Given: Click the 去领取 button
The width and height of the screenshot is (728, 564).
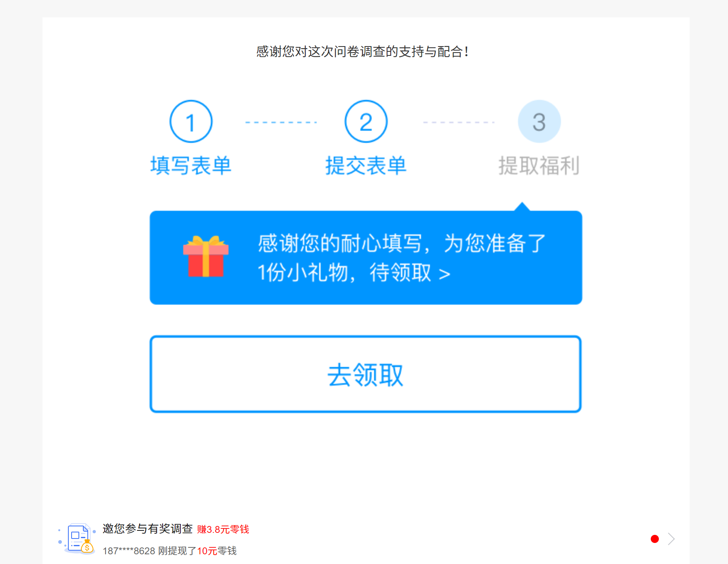Looking at the screenshot, I should tap(366, 374).
